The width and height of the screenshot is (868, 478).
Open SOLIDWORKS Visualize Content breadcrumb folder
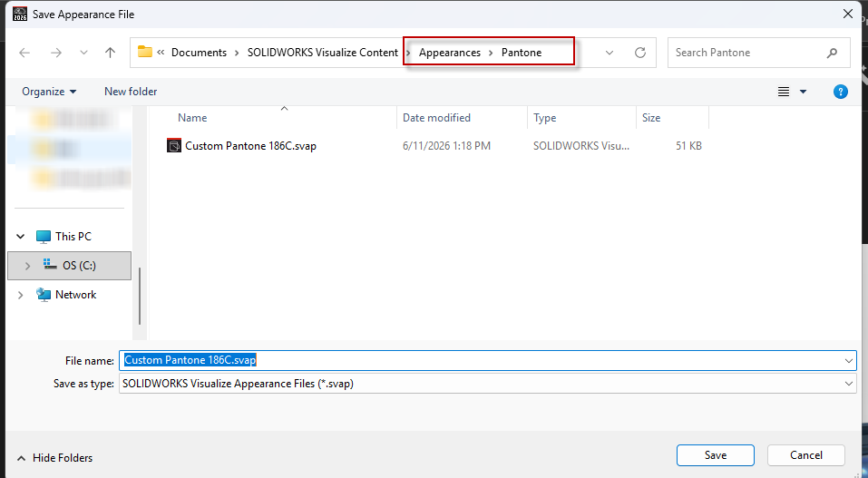pyautogui.click(x=322, y=53)
